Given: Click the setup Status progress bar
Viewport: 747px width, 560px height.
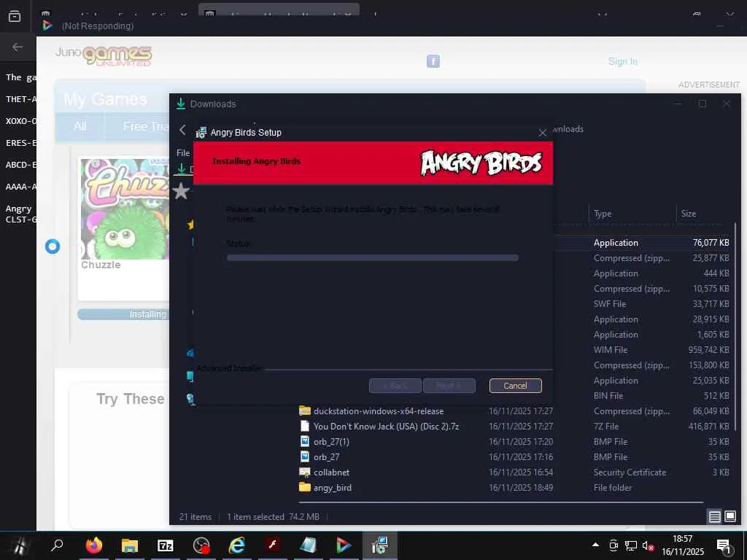Looking at the screenshot, I should [372, 257].
